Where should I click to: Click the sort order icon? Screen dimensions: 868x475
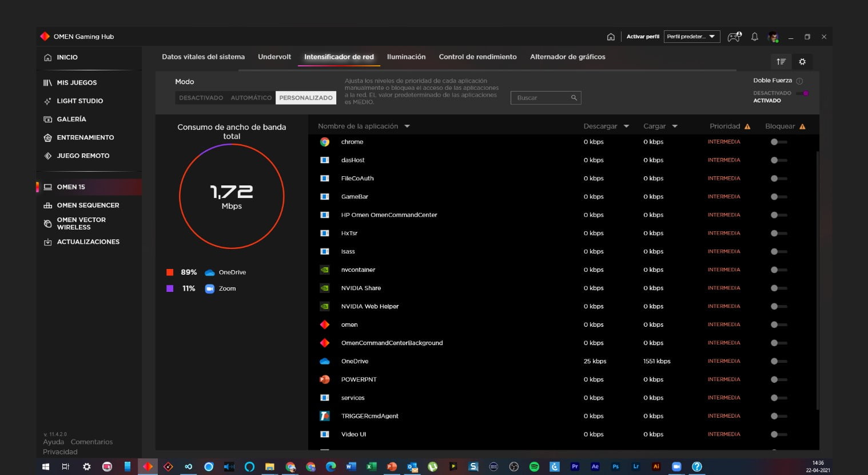click(781, 62)
